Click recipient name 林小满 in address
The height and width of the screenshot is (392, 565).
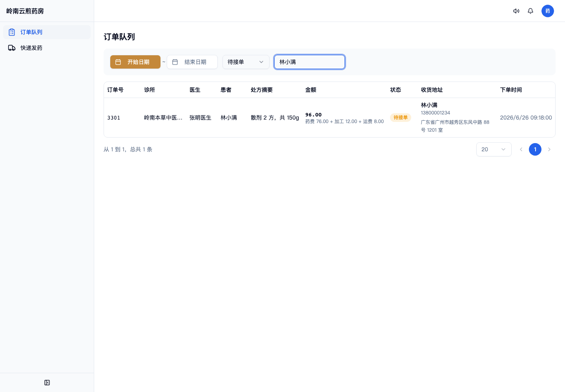pos(429,105)
